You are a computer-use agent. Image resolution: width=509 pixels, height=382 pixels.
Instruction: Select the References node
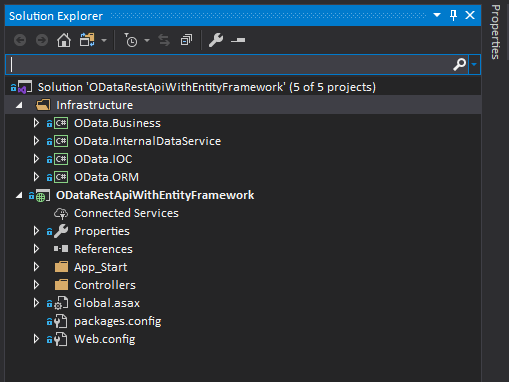coord(103,249)
